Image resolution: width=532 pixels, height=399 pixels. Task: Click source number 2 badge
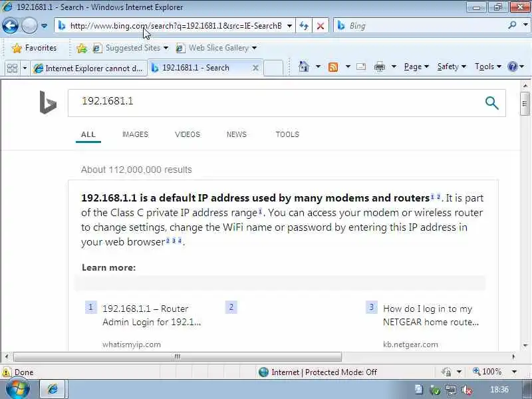click(x=231, y=307)
